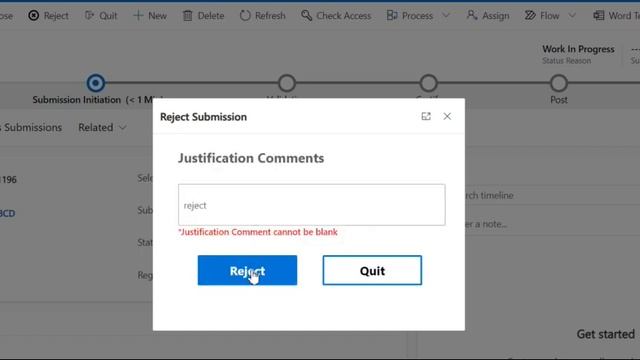This screenshot has height=360, width=640.
Task: Click the Get started heading text
Action: tap(605, 334)
